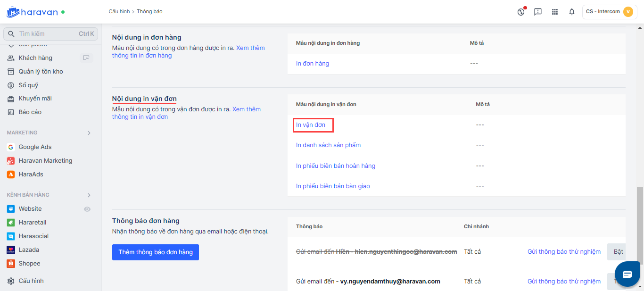Go to Cấu hình in the sidebar
This screenshot has height=291, width=644.
pyautogui.click(x=31, y=281)
